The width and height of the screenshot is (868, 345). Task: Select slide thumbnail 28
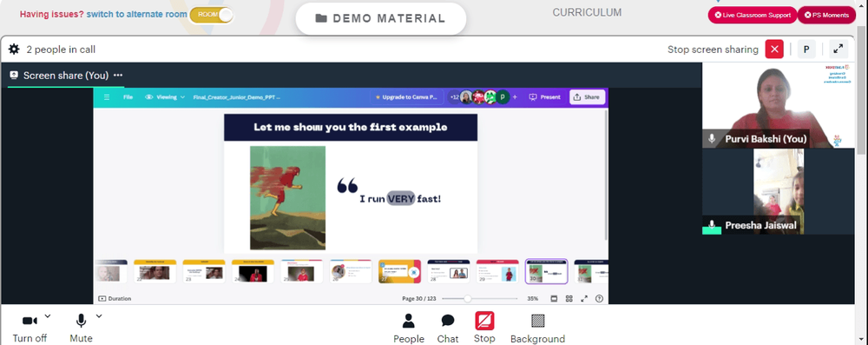(x=449, y=271)
